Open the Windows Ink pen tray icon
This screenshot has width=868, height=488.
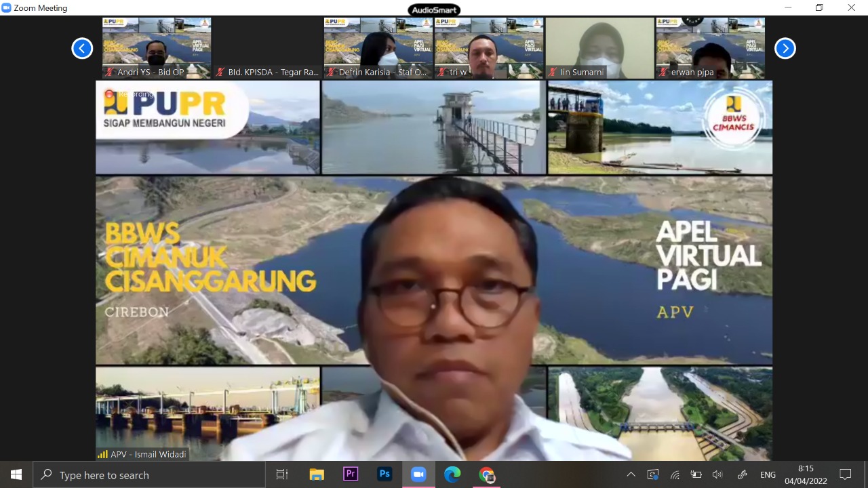(x=742, y=474)
